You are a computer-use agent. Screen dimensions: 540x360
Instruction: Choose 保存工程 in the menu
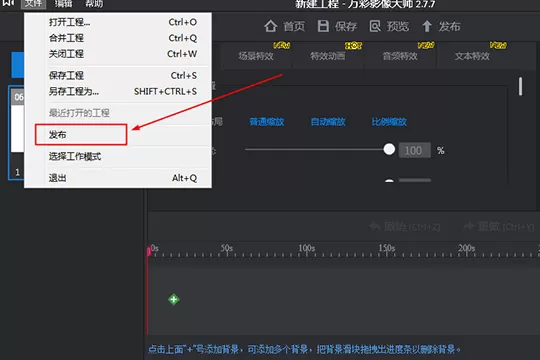click(118, 75)
